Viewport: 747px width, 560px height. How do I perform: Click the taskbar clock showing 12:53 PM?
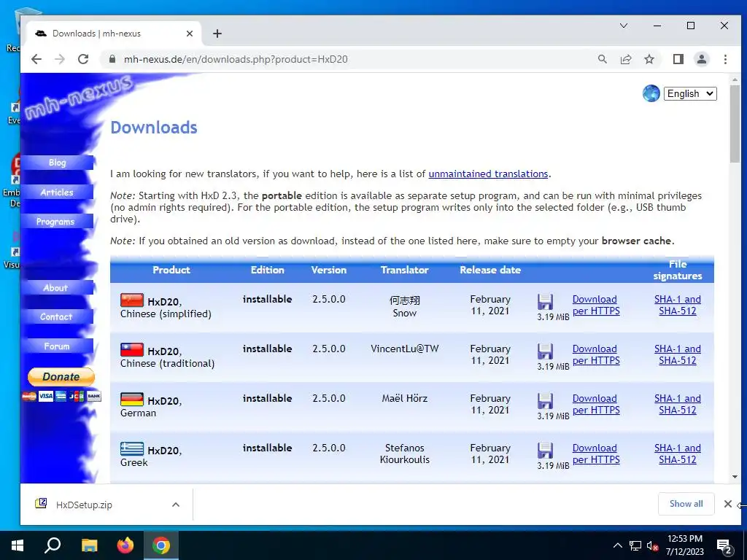[x=684, y=545]
